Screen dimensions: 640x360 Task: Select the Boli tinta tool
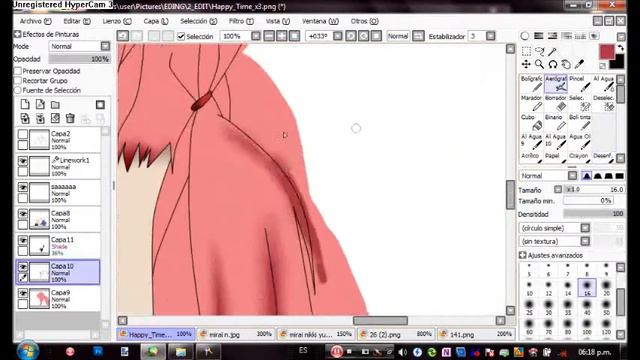pyautogui.click(x=580, y=122)
